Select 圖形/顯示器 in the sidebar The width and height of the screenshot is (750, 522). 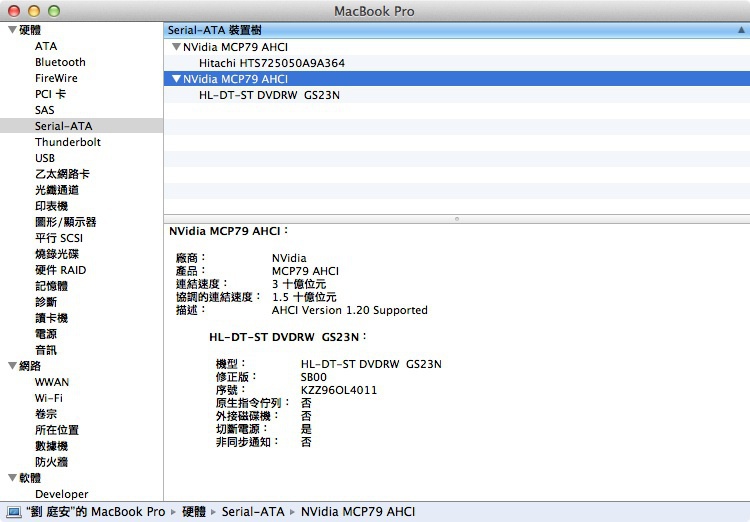(x=66, y=222)
